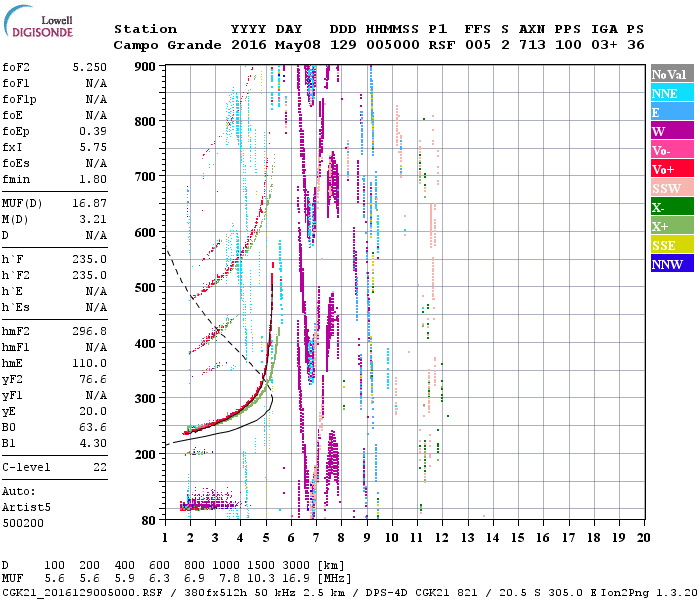Select the SSE yellow legend swatch
Viewport: 700px width, 600px height.
click(672, 245)
